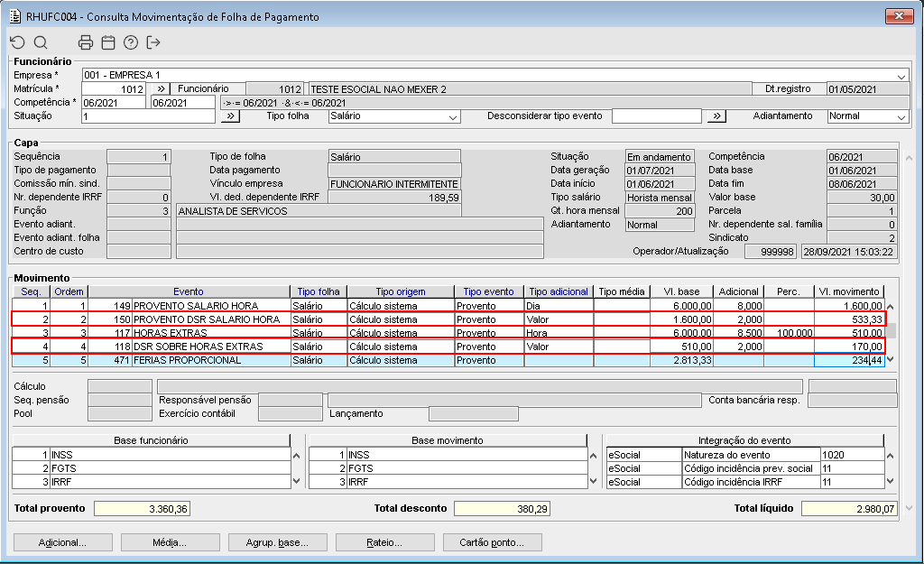Open the Tipo folha dropdown
This screenshot has height=564, width=924.
point(454,116)
